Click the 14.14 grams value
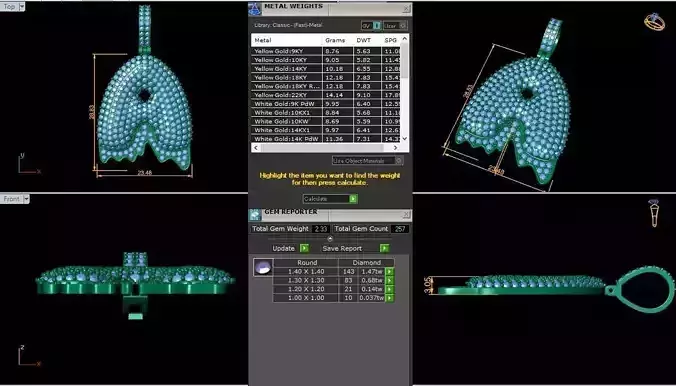Viewport: 676px width, 386px height. tap(333, 95)
